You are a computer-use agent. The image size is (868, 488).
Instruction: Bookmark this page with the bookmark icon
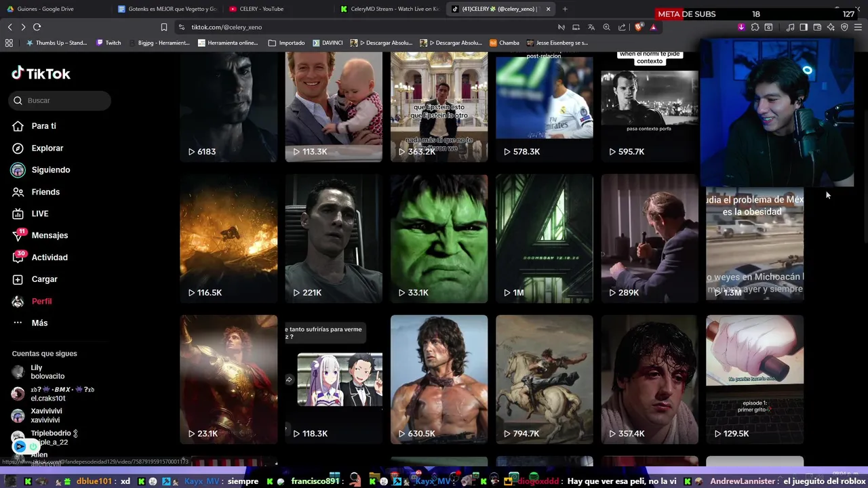tap(163, 27)
